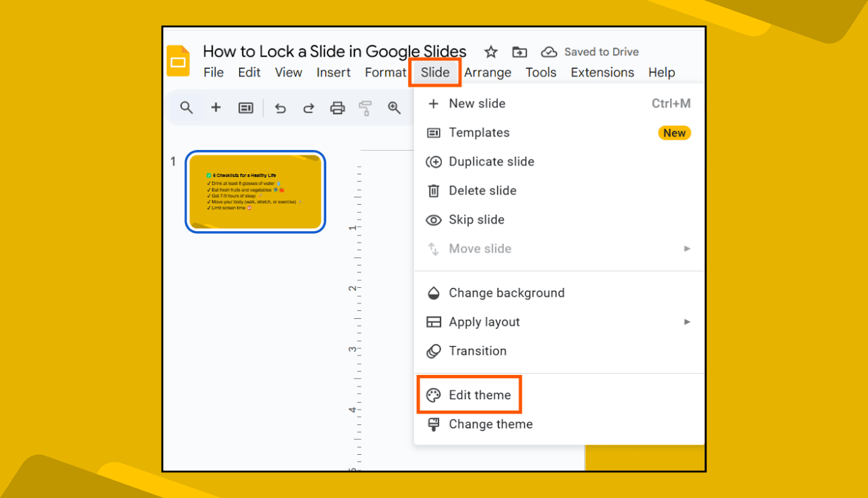The image size is (868, 498).
Task: Click the zoom magnifier tool
Action: point(394,107)
